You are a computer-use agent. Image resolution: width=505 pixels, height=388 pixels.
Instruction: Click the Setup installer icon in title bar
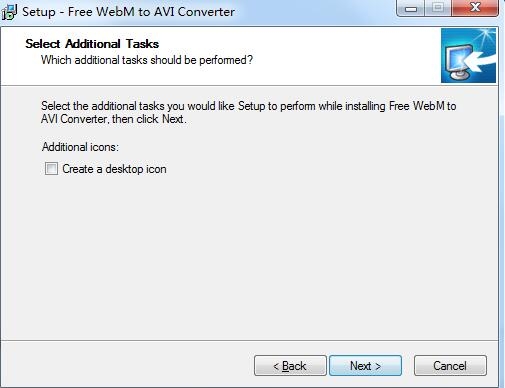click(x=9, y=12)
